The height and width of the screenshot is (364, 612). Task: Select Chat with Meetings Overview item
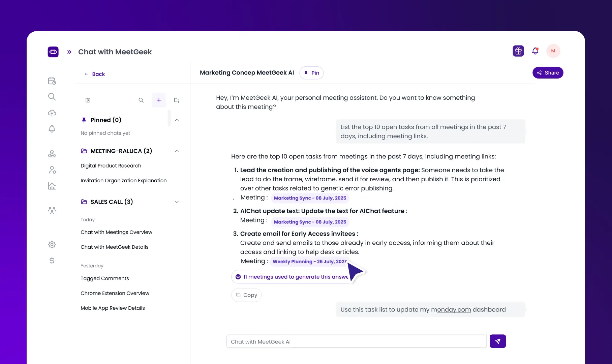116,232
